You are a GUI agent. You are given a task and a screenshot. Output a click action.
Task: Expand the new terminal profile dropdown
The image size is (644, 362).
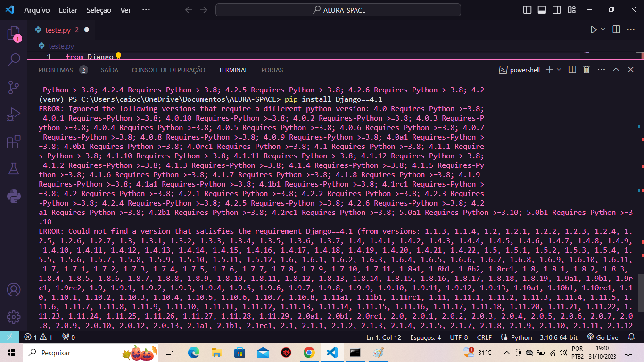559,69
